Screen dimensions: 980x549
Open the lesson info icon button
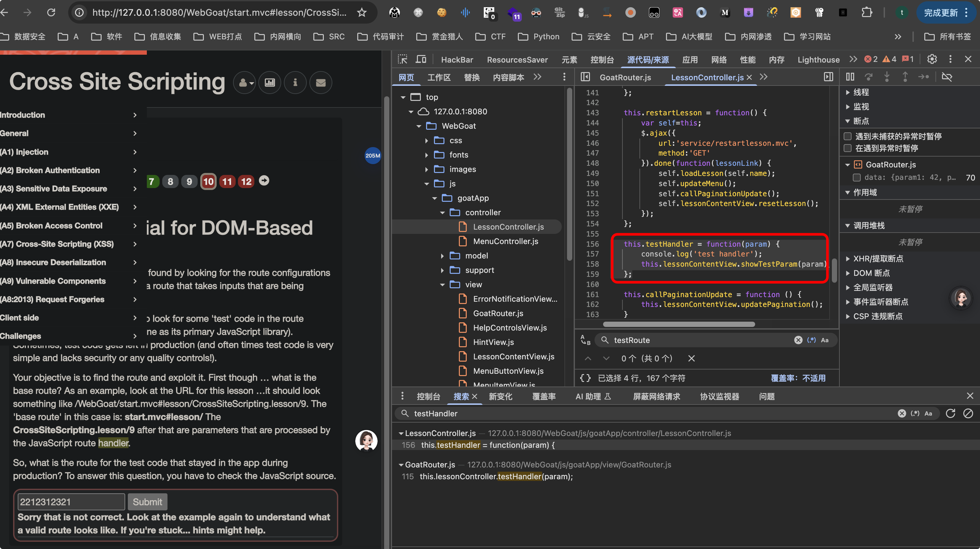coord(295,82)
